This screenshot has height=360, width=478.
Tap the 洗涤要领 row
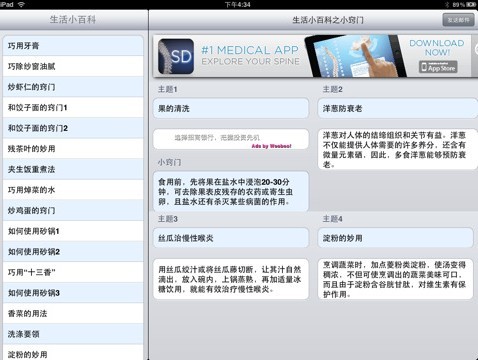(73, 334)
